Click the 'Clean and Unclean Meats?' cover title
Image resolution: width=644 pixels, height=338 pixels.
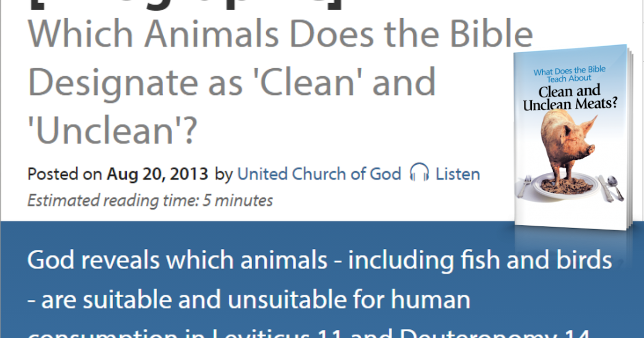pyautogui.click(x=569, y=98)
